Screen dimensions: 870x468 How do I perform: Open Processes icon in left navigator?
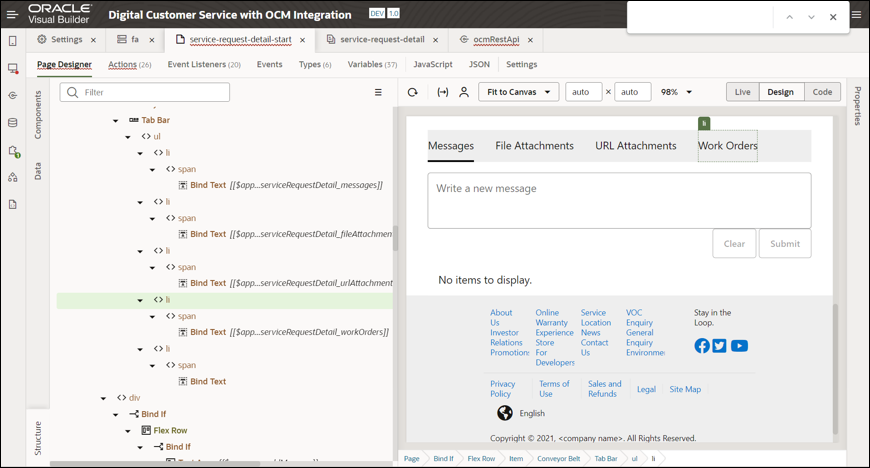[13, 177]
